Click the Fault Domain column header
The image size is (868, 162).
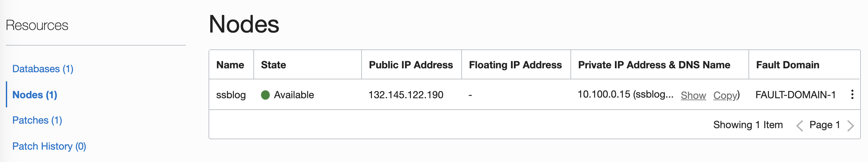(x=787, y=65)
